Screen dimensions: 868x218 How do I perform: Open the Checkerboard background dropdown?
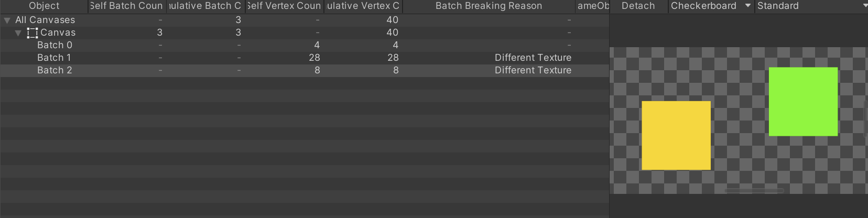click(711, 6)
